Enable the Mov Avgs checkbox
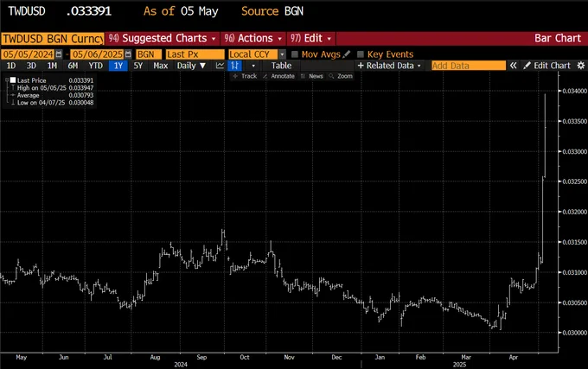588x369 pixels. [295, 54]
